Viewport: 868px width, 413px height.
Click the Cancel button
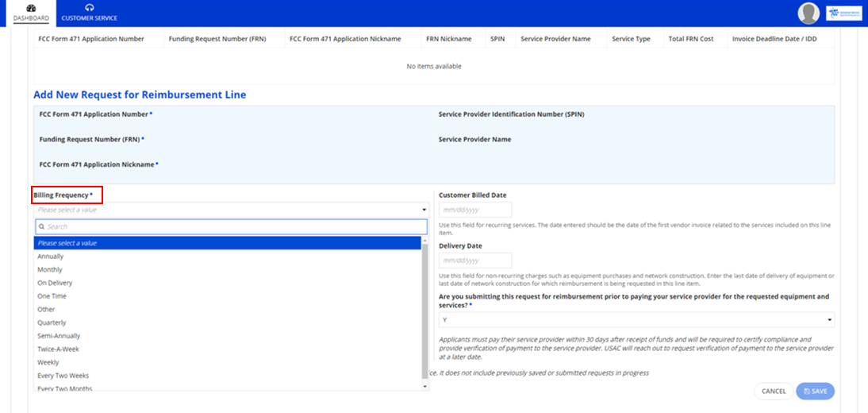tap(774, 392)
